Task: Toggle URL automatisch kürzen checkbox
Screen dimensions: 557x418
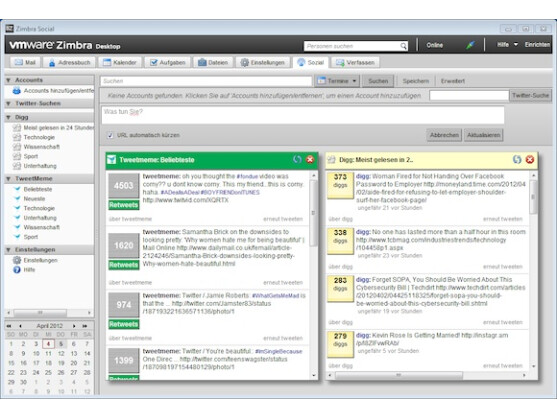Action: click(x=110, y=135)
